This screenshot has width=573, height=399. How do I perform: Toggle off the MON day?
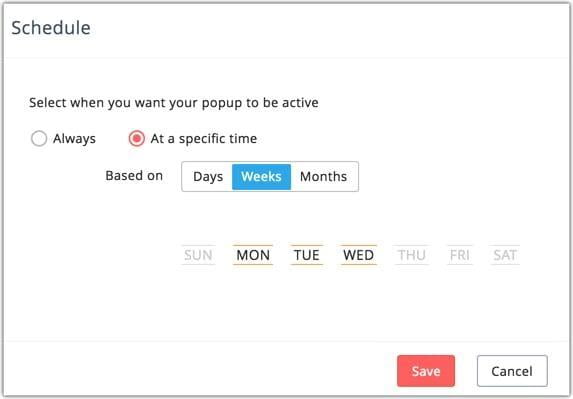click(x=253, y=255)
